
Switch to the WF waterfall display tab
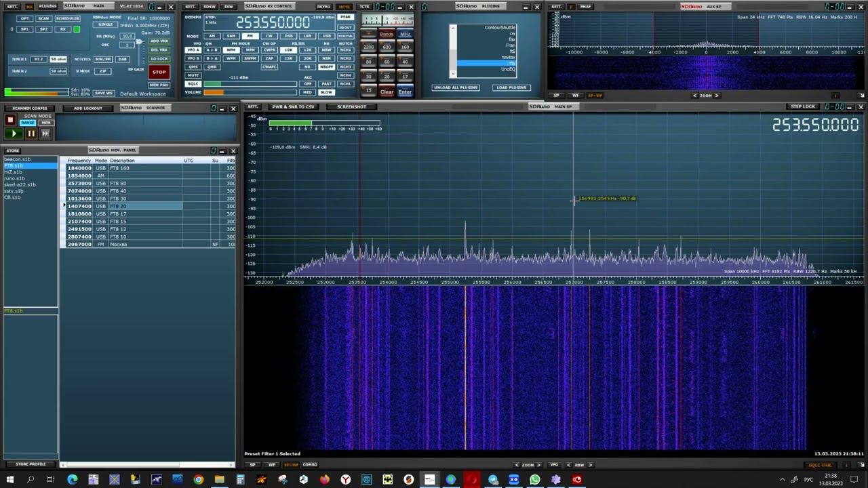pyautogui.click(x=272, y=465)
